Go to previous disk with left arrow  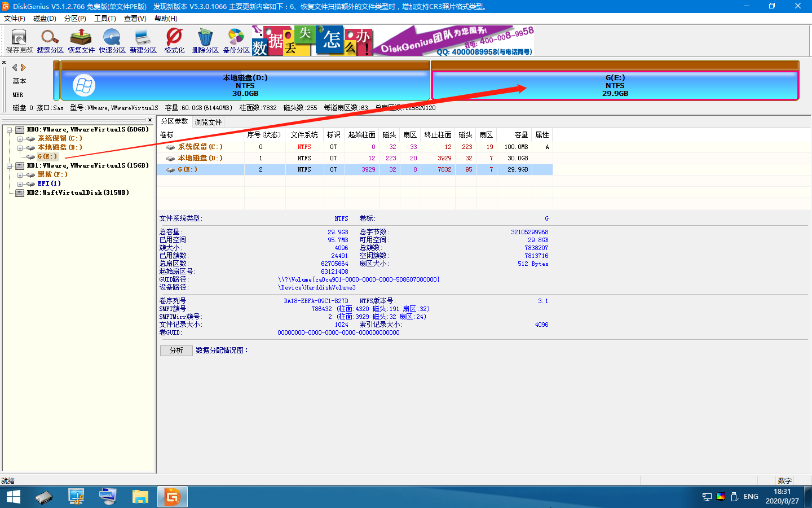pyautogui.click(x=15, y=67)
